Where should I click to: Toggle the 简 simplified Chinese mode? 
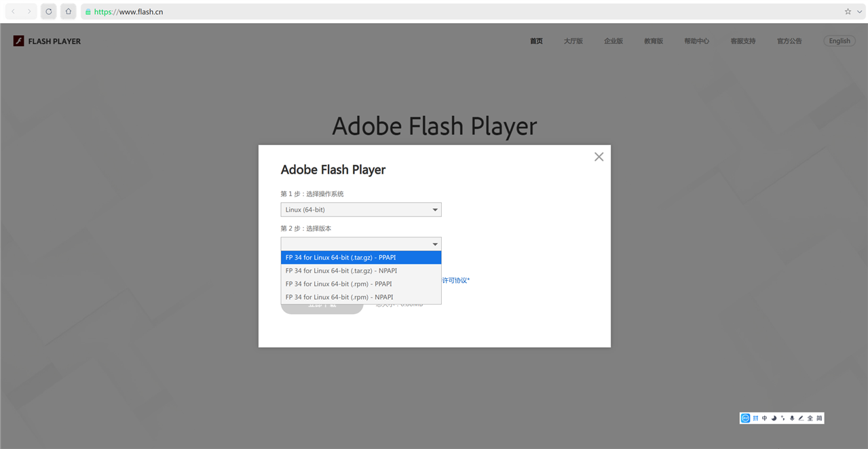point(819,418)
